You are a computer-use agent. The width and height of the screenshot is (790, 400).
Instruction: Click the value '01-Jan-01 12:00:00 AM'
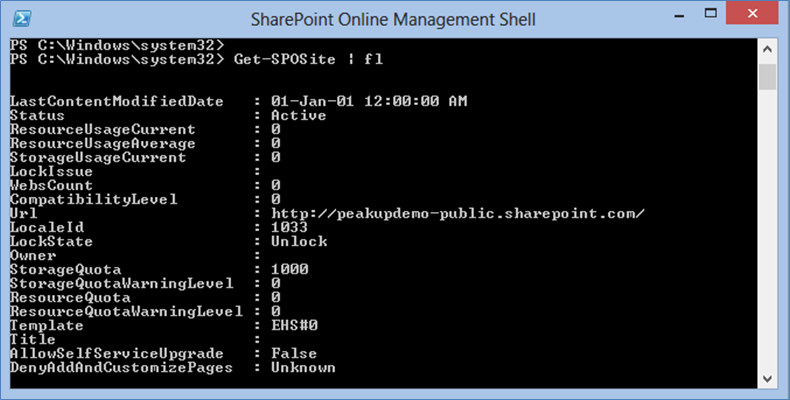pos(369,101)
